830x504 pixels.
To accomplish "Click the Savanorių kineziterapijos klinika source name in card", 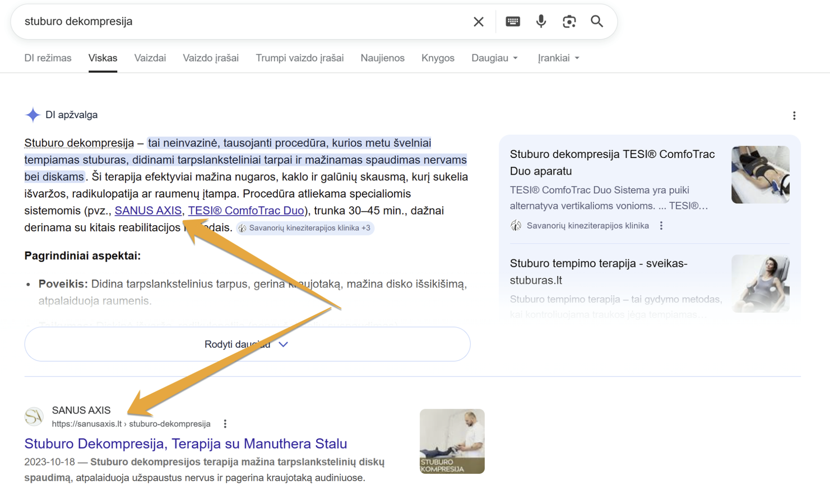I will (x=588, y=226).
